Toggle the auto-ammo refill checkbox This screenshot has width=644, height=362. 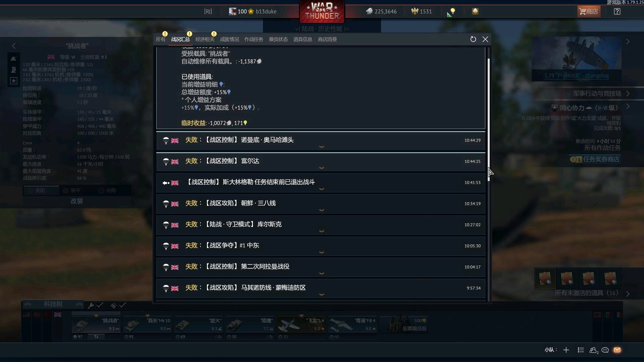click(122, 305)
